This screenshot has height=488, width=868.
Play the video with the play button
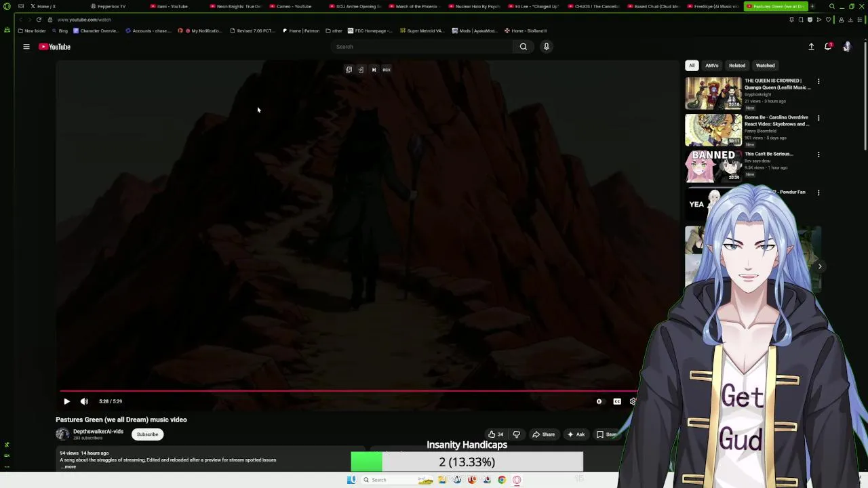coord(66,401)
